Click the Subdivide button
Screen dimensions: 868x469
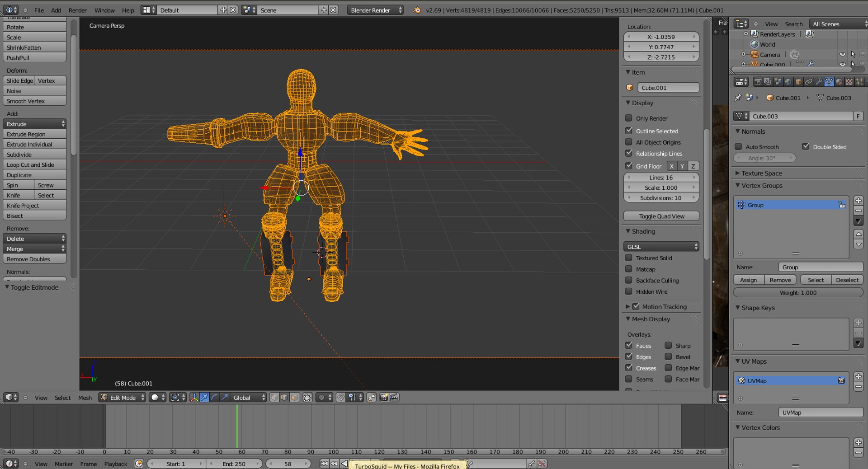coord(34,155)
